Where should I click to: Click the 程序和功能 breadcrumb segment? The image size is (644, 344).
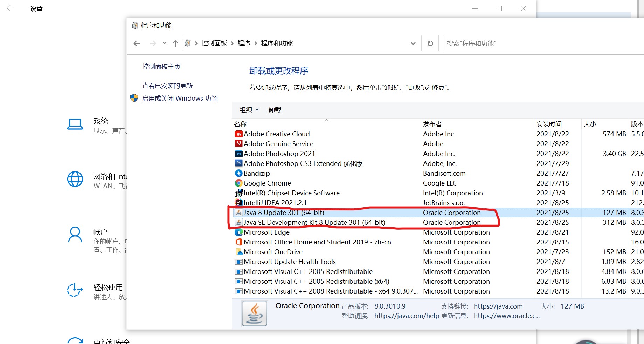[x=277, y=43]
